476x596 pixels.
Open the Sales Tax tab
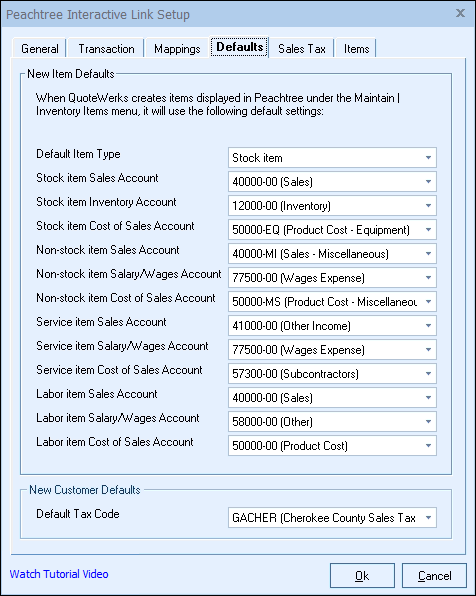click(301, 49)
